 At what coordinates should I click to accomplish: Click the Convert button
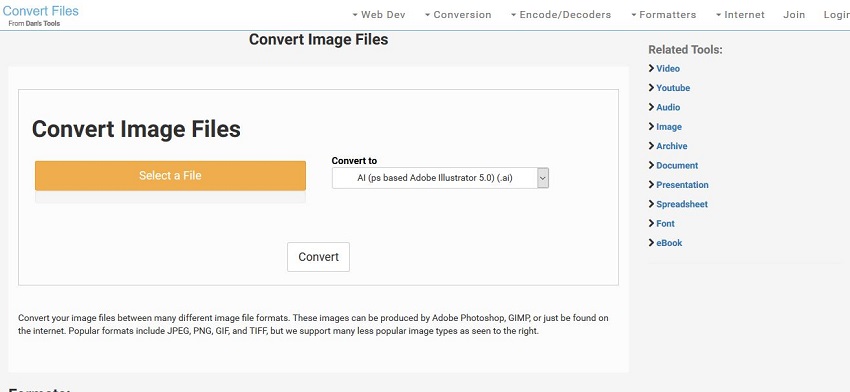point(318,257)
